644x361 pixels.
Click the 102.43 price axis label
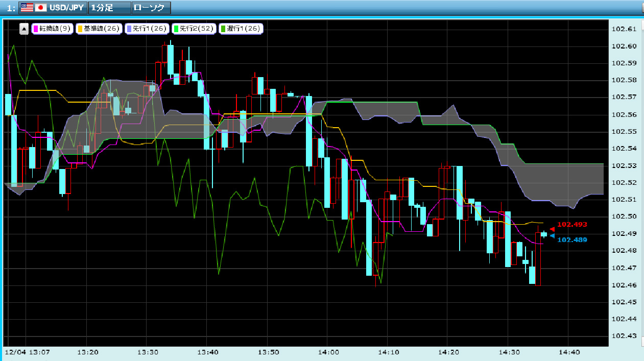click(x=624, y=336)
